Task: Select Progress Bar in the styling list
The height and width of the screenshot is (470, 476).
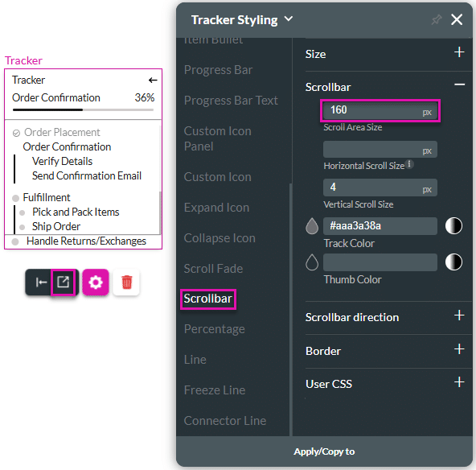Action: pyautogui.click(x=218, y=70)
